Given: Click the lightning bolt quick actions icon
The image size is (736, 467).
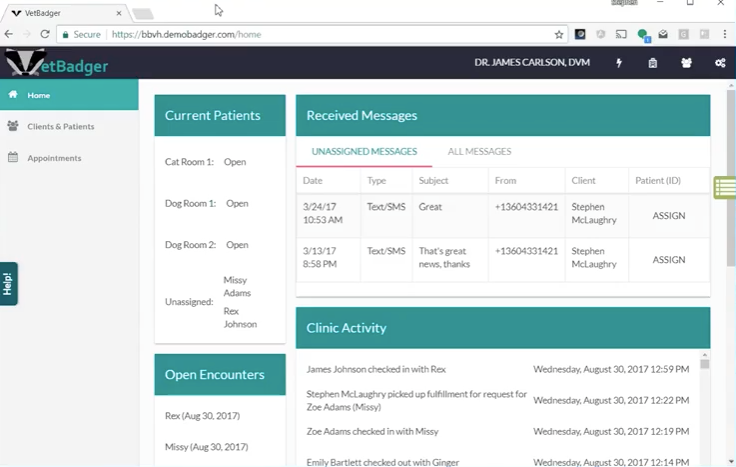Looking at the screenshot, I should (619, 62).
